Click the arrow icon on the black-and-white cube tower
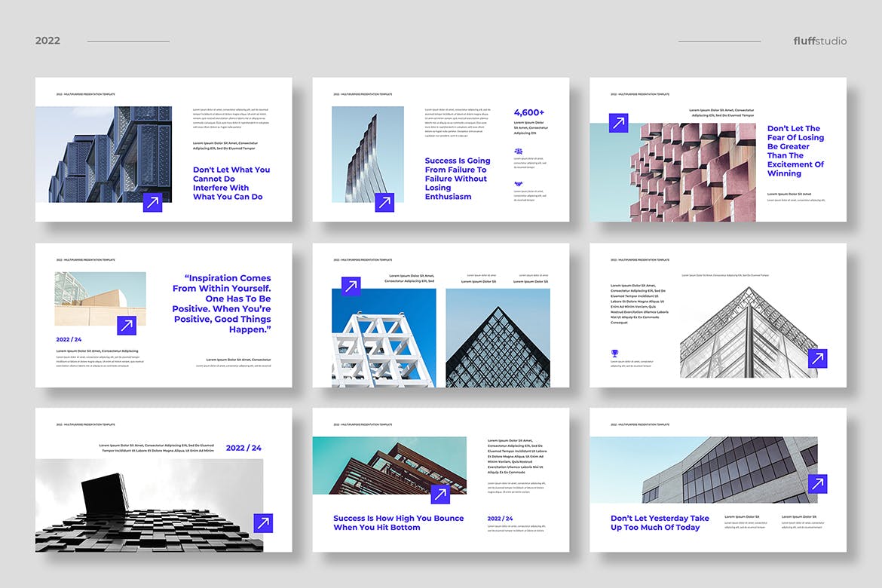Screen dimensions: 882x588 263,523
